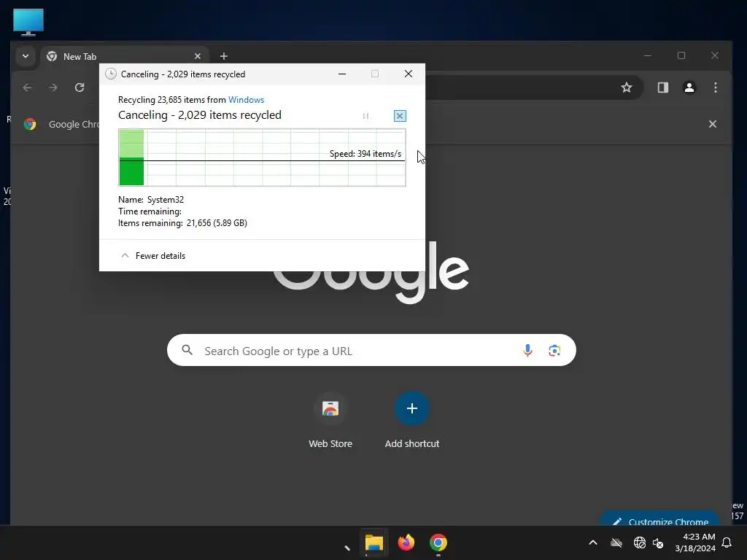Close the New Tab tab
Image resolution: width=747 pixels, height=560 pixels.
coord(197,56)
